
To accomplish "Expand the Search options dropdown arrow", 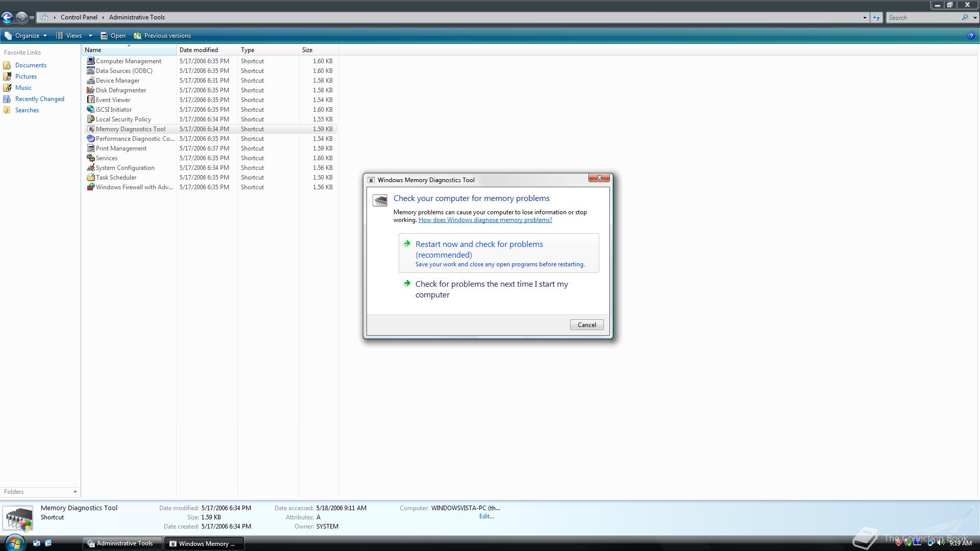I will pos(975,18).
